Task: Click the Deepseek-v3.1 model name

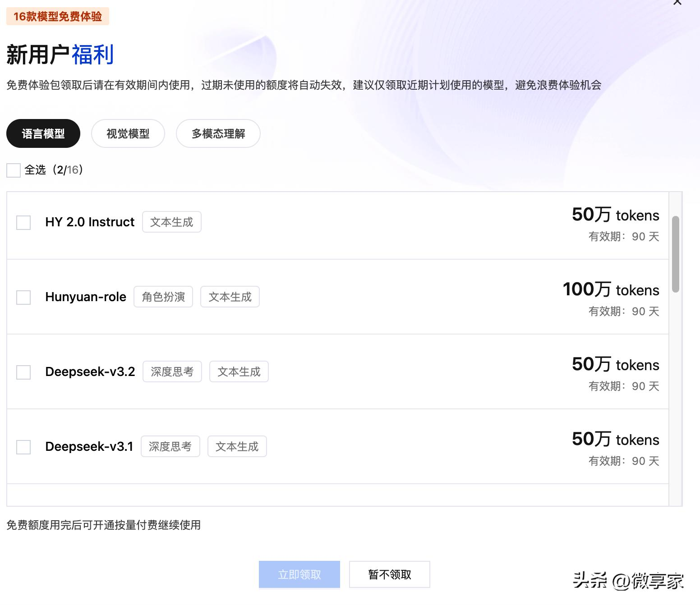Action: click(x=89, y=446)
